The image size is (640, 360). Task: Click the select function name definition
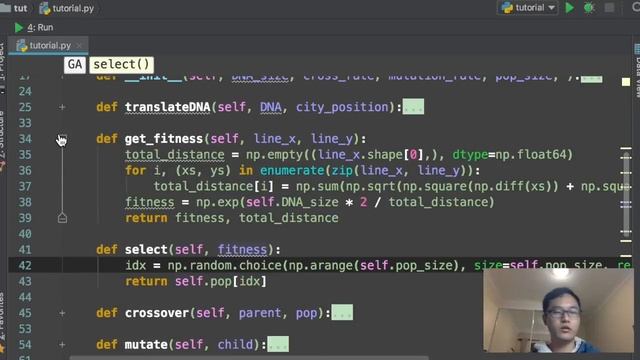(x=146, y=249)
